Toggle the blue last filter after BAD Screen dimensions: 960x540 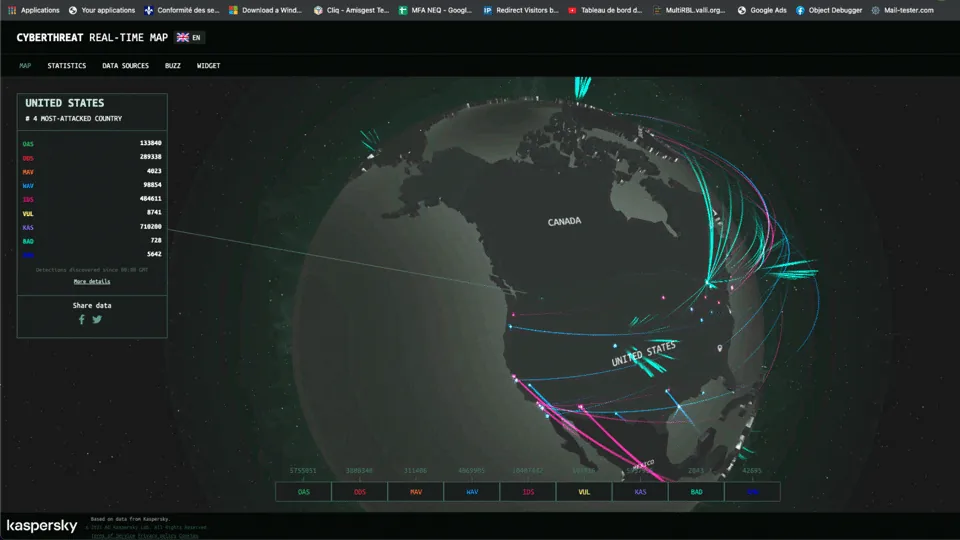tap(752, 492)
